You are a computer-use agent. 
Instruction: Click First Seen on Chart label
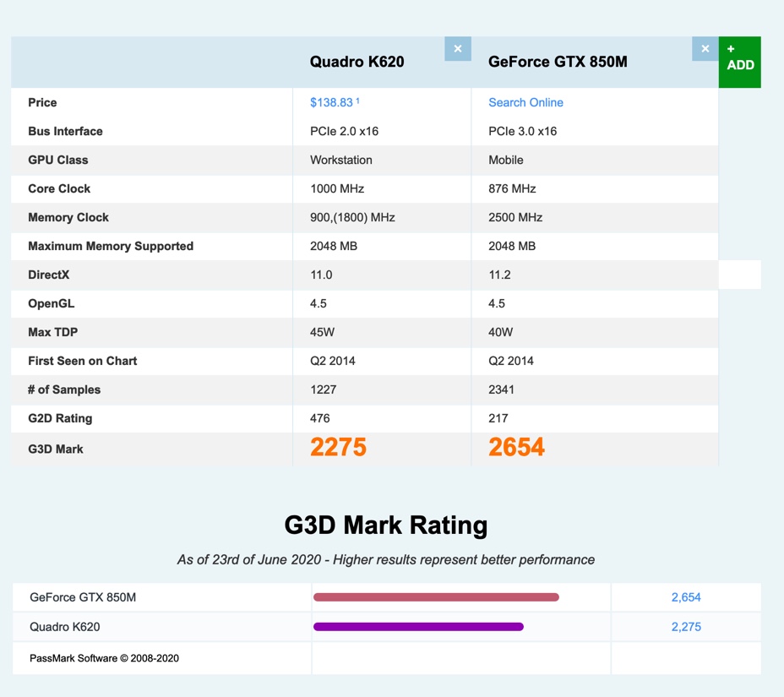tap(83, 361)
